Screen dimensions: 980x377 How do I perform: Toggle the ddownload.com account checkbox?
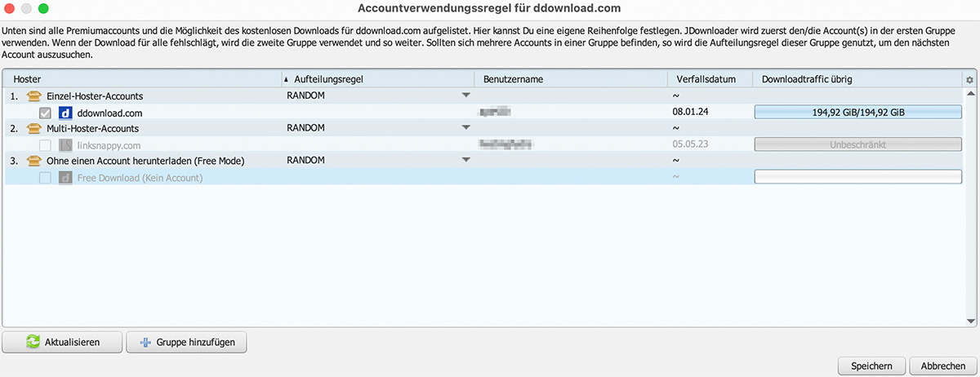click(45, 113)
